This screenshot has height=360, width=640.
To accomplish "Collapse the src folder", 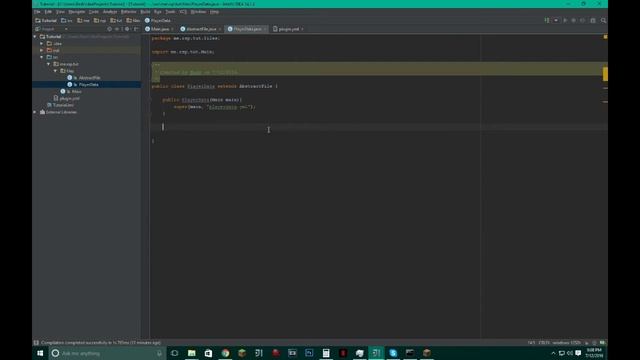I will 42,57.
